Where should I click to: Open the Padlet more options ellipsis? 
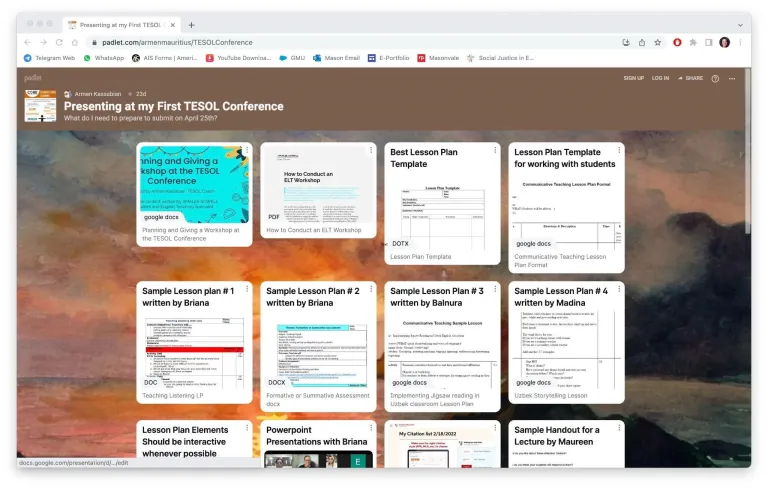coord(732,78)
